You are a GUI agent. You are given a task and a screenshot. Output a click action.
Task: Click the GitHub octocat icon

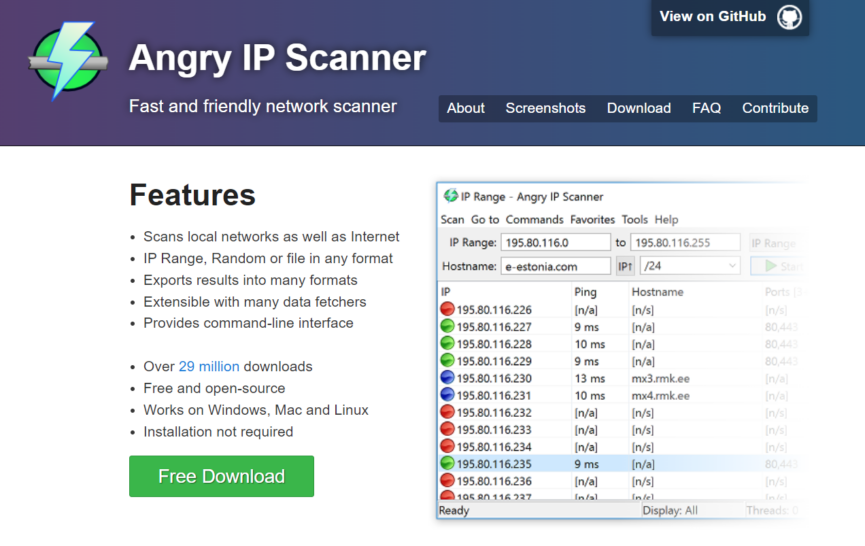pos(789,17)
